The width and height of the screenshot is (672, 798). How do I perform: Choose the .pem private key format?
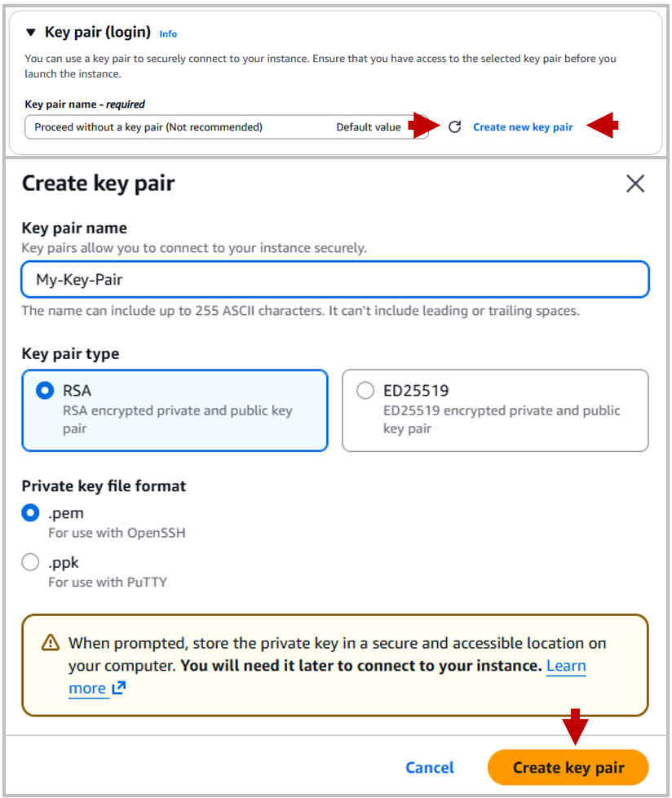click(x=30, y=513)
